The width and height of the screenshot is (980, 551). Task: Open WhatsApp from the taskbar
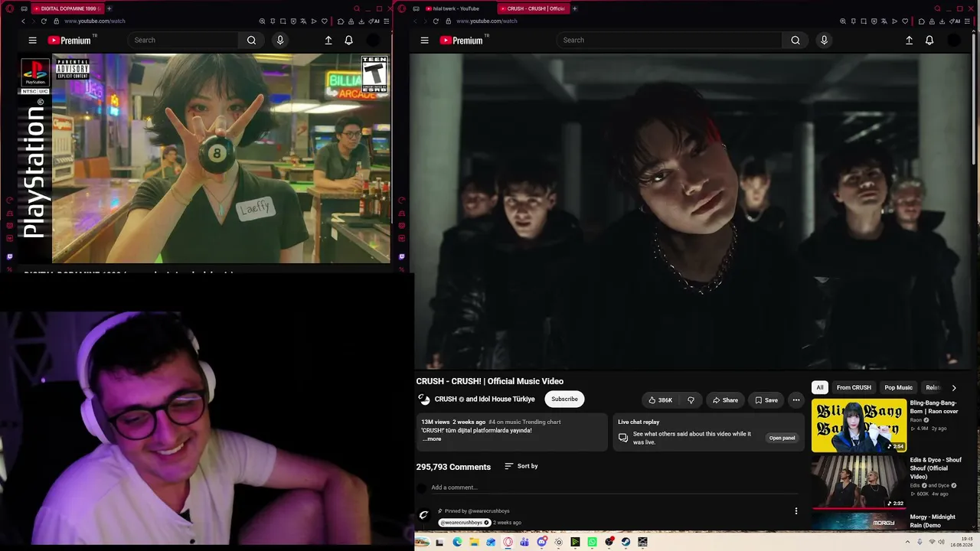tap(592, 542)
